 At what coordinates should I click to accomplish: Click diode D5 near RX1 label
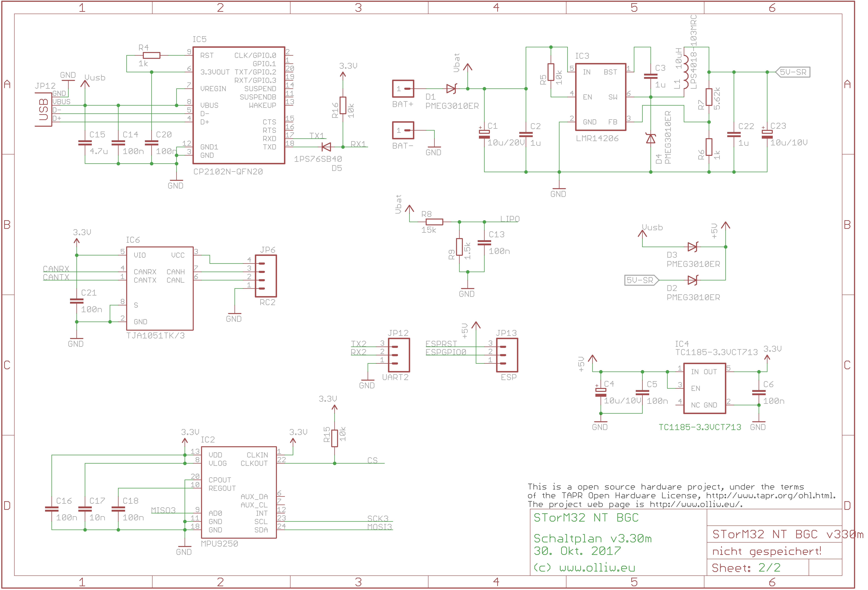click(326, 147)
